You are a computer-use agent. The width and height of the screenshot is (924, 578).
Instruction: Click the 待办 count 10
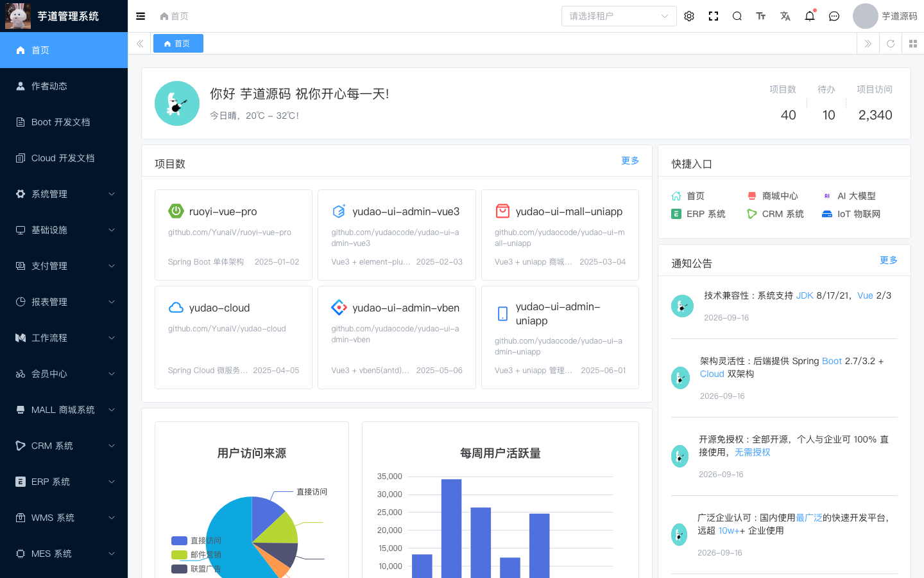point(829,115)
